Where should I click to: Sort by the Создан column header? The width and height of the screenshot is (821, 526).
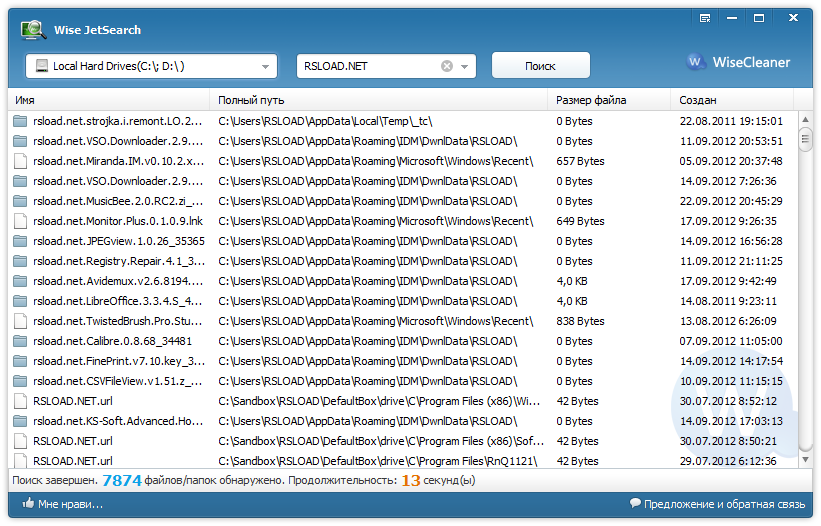pyautogui.click(x=732, y=100)
